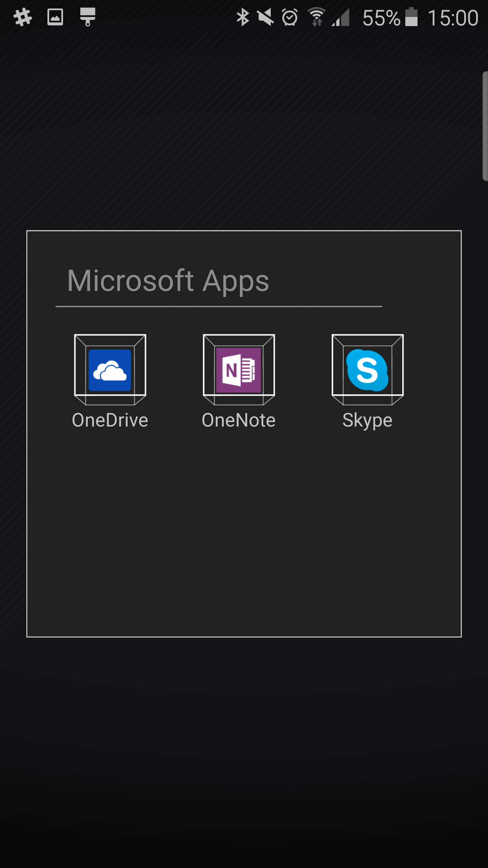Tap the OneDrive text label

pyautogui.click(x=110, y=420)
